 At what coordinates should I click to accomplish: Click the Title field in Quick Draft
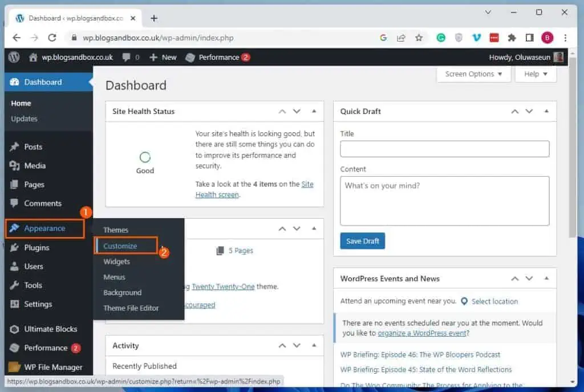pyautogui.click(x=444, y=149)
